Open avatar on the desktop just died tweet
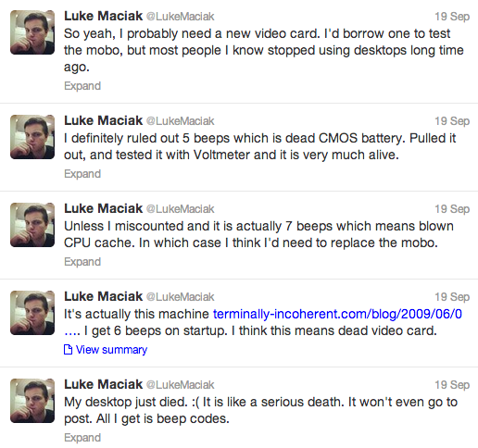Screen dimensions: 478x448 pyautogui.click(x=32, y=401)
